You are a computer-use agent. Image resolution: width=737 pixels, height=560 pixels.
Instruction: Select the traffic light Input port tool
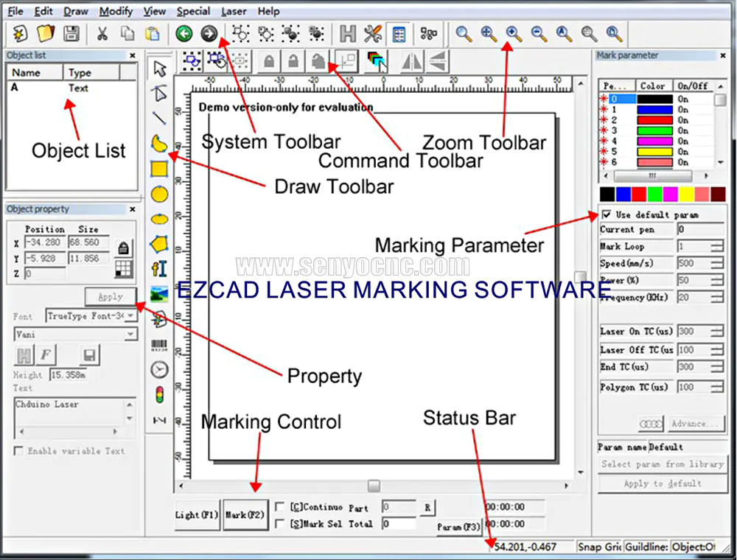(159, 395)
